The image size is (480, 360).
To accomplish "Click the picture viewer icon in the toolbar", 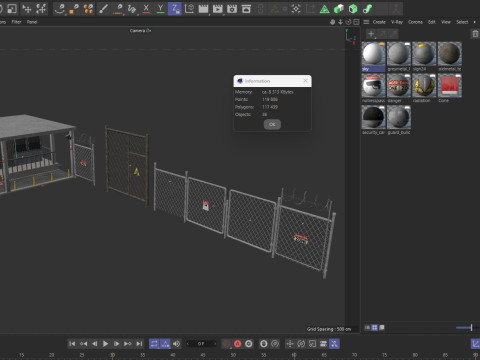I will 246,9.
